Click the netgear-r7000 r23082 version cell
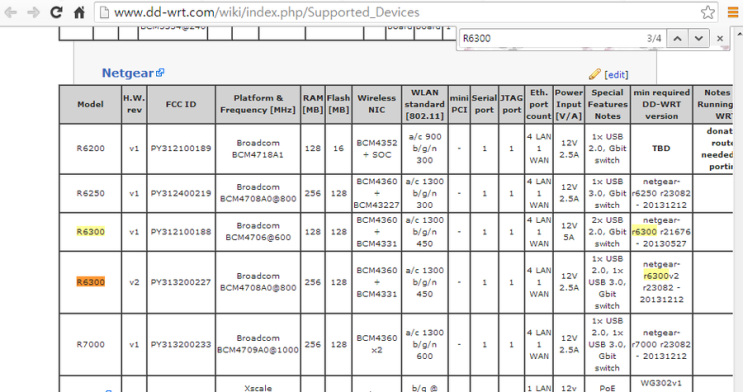Viewport: 743px width, 392px height. coord(661,345)
